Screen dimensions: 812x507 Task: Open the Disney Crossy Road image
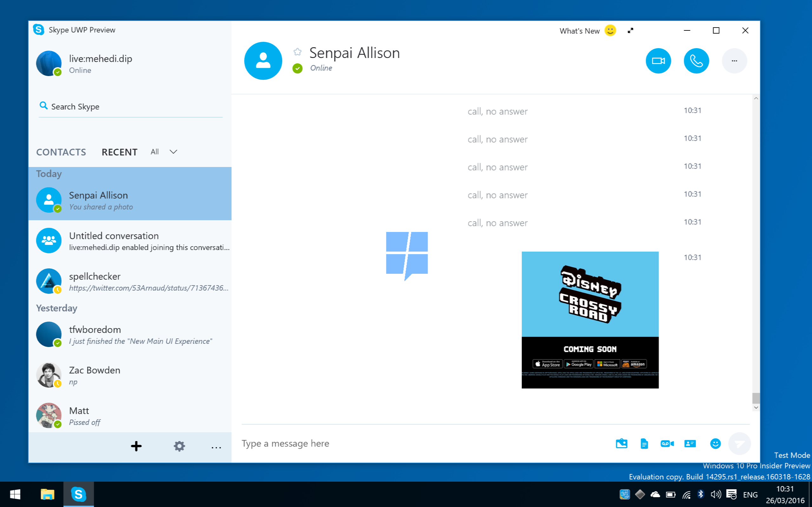(x=590, y=319)
